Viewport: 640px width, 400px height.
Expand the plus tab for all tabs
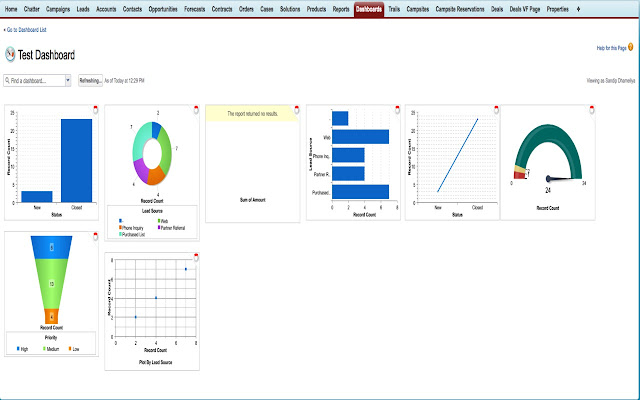click(577, 8)
